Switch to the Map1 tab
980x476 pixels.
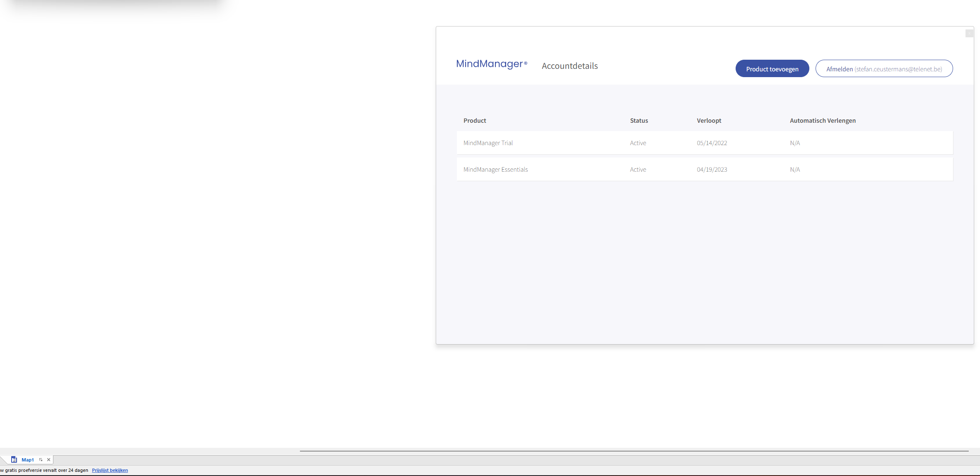[x=28, y=460]
